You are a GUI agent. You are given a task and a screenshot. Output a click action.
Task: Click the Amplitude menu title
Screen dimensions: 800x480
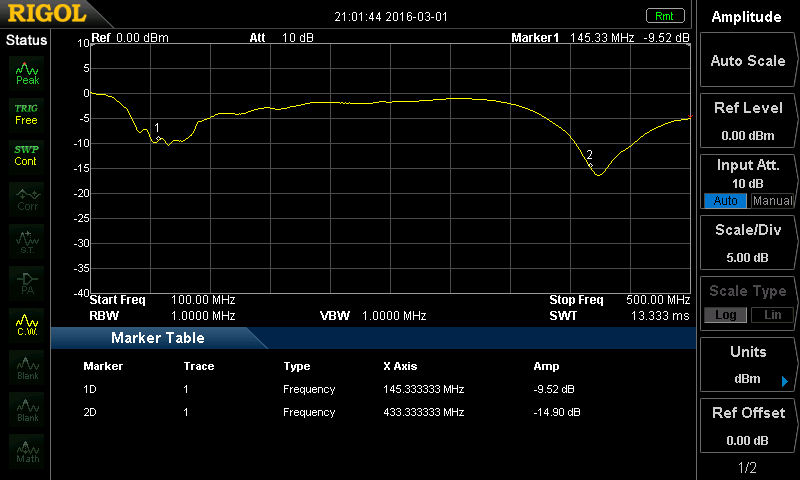click(747, 17)
